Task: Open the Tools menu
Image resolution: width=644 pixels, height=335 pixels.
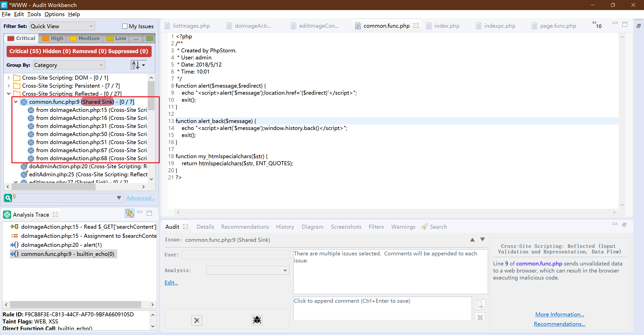Action: (34, 14)
